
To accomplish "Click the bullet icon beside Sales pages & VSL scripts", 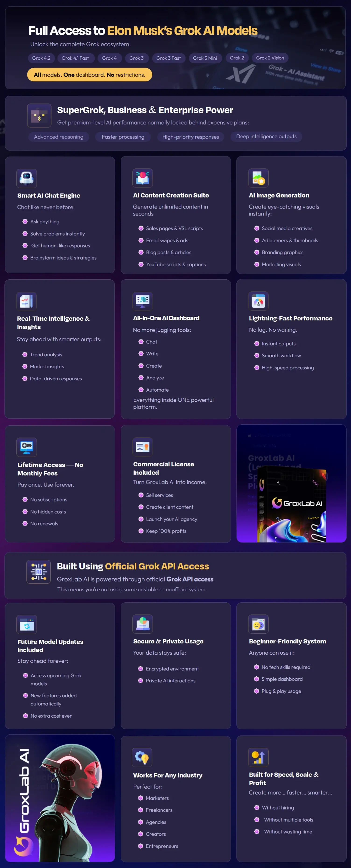I will [x=141, y=228].
